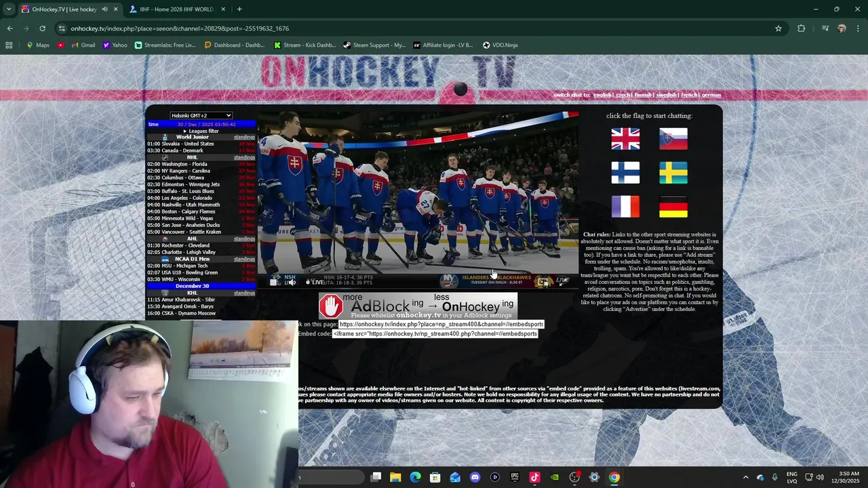The image size is (868, 488).
Task: Bookmark this page with the star
Action: (778, 28)
